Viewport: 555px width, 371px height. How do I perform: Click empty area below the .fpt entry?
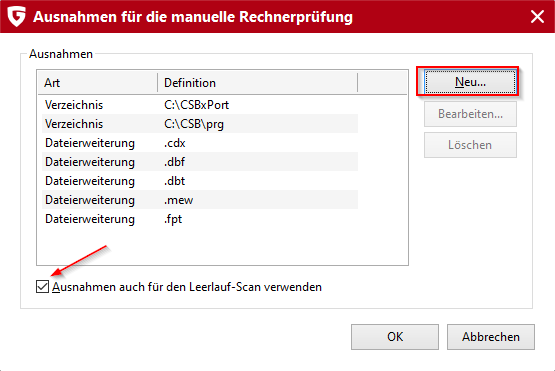(x=222, y=246)
